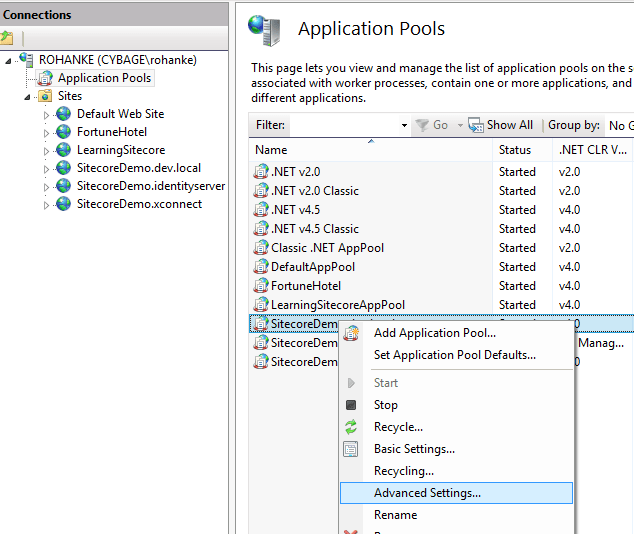Collapse the Sites tree node

(27, 96)
